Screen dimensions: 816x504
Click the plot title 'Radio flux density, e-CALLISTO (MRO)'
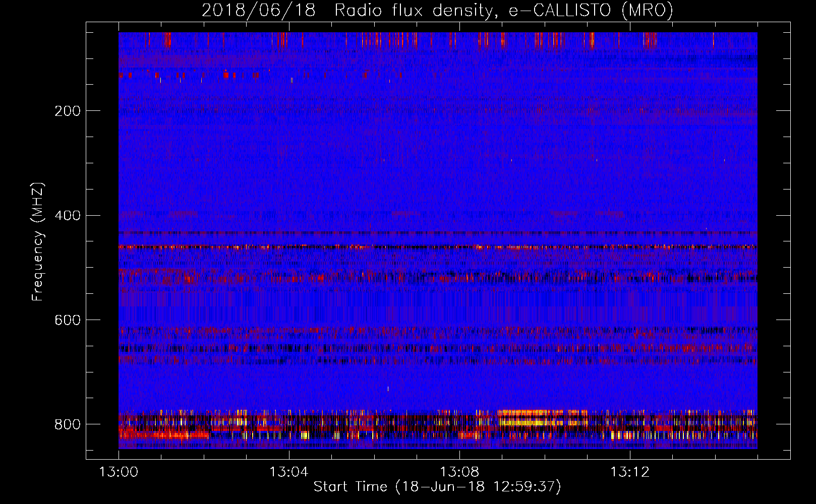click(504, 10)
